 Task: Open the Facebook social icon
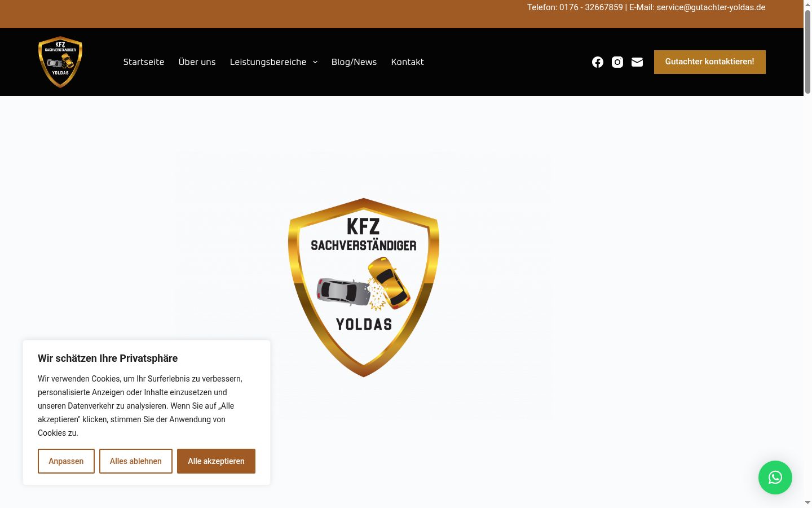coord(598,62)
